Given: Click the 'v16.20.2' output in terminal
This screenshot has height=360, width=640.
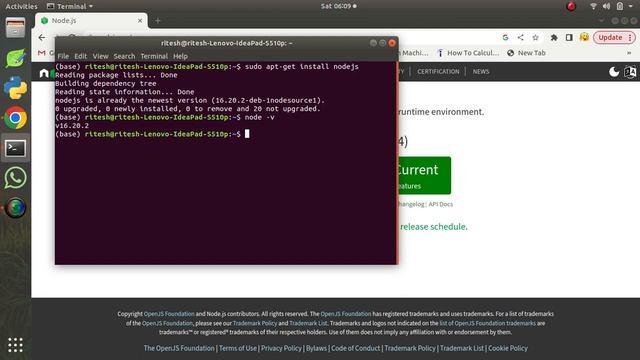Looking at the screenshot, I should pos(72,126).
